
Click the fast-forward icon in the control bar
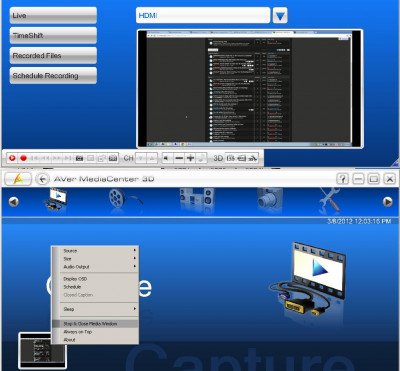57,158
